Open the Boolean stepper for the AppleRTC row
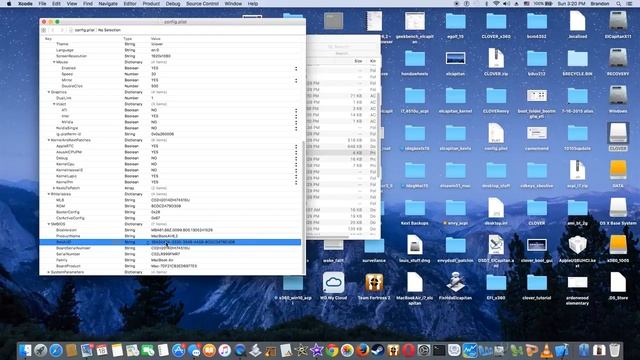The width and height of the screenshot is (640, 360). coord(296,146)
